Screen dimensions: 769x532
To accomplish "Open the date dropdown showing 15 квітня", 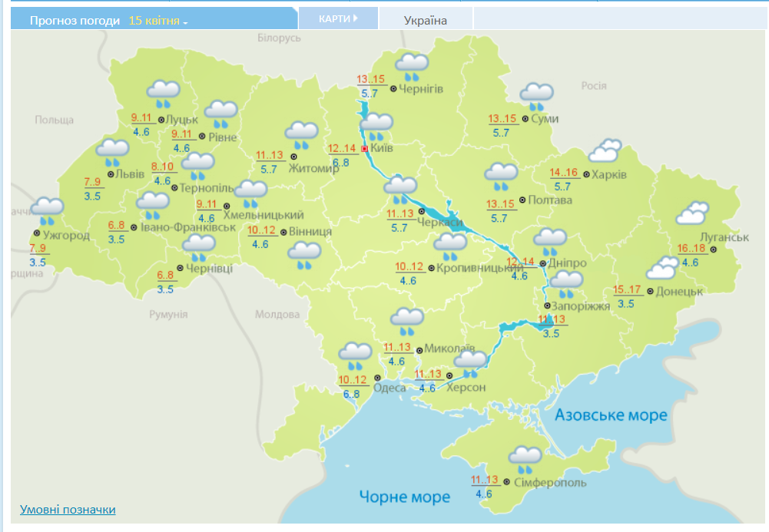I will coord(158,21).
